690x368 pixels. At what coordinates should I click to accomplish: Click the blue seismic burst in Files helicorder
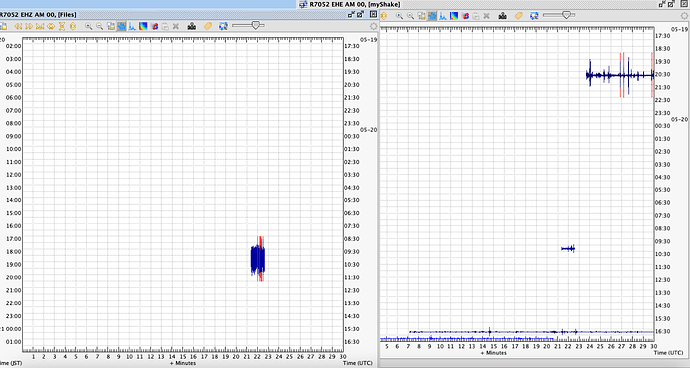coord(258,260)
